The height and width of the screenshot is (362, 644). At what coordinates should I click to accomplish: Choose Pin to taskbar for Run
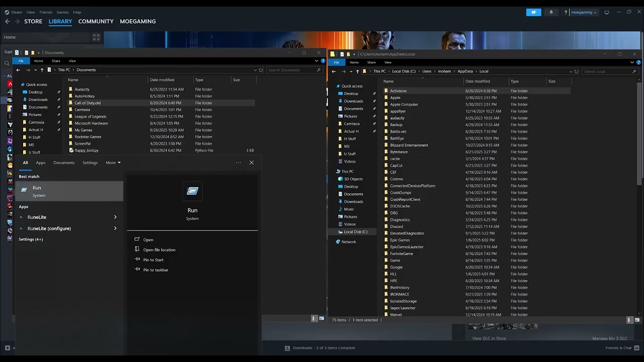[155, 270]
